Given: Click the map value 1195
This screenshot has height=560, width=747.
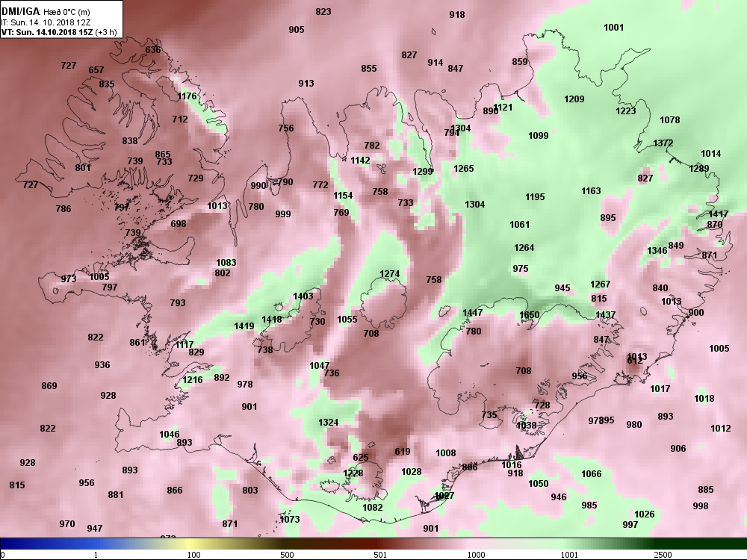Looking at the screenshot, I should click(x=535, y=196).
